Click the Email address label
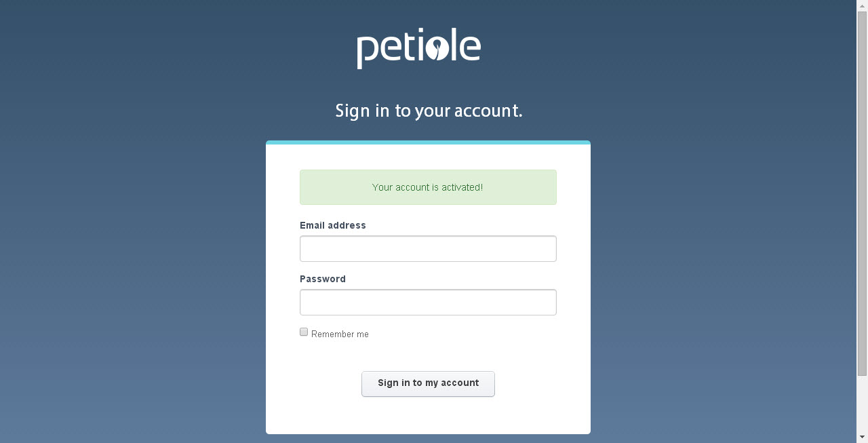 coord(332,225)
